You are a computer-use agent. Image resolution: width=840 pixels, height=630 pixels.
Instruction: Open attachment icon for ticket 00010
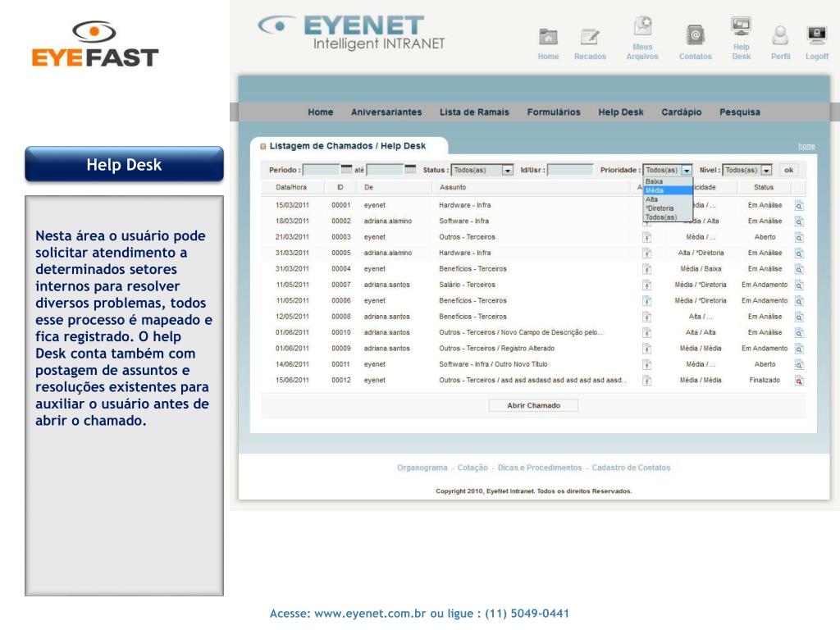click(x=647, y=333)
